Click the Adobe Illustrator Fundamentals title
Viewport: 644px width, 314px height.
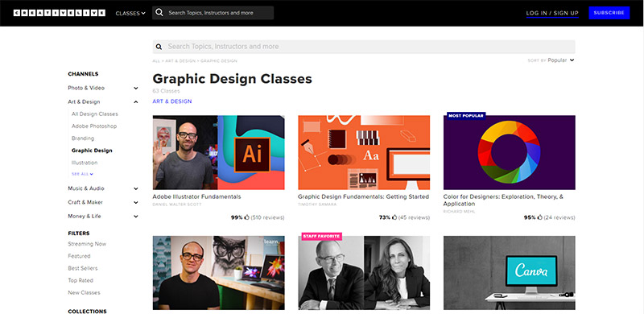pyautogui.click(x=196, y=197)
